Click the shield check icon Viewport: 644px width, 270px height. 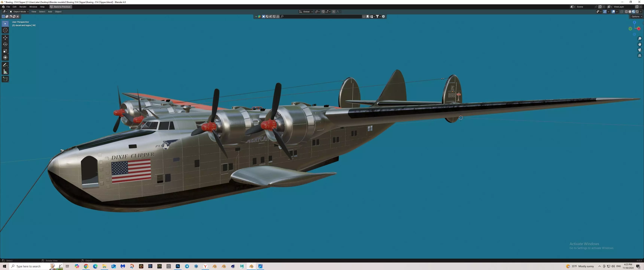click(x=384, y=16)
